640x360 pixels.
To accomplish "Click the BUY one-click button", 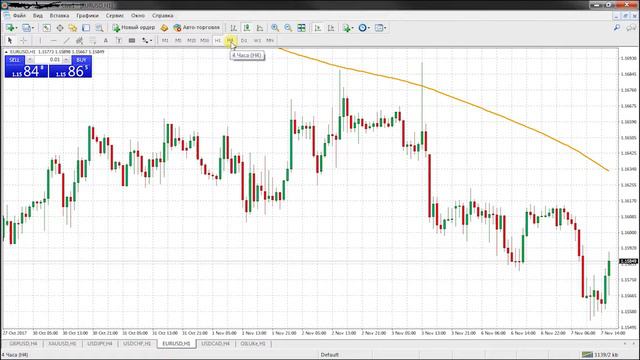I will 81,60.
